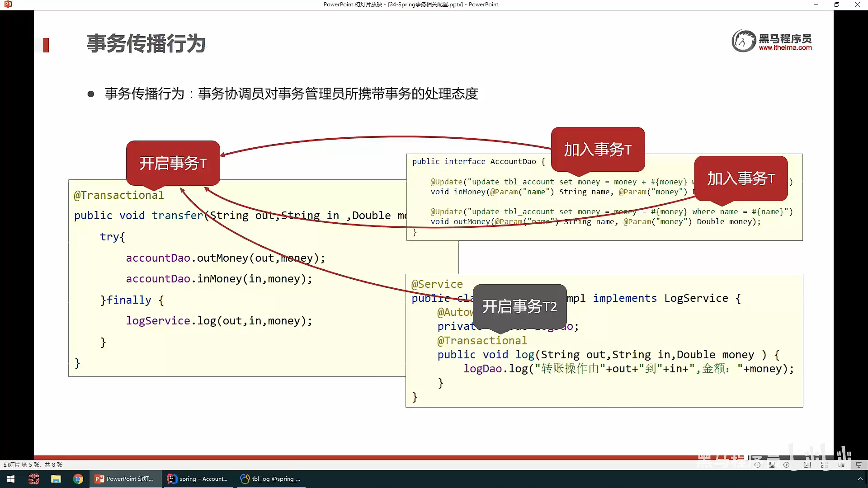
Task: Open Slide Sorter view icon
Action: pyautogui.click(x=824, y=465)
